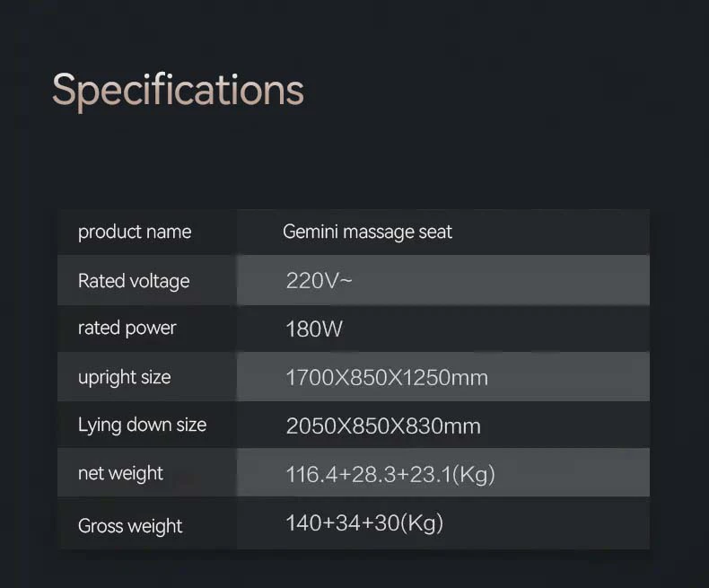Click the 2050X850X830mm dimension value
Image resolution: width=709 pixels, height=588 pixels.
point(383,426)
